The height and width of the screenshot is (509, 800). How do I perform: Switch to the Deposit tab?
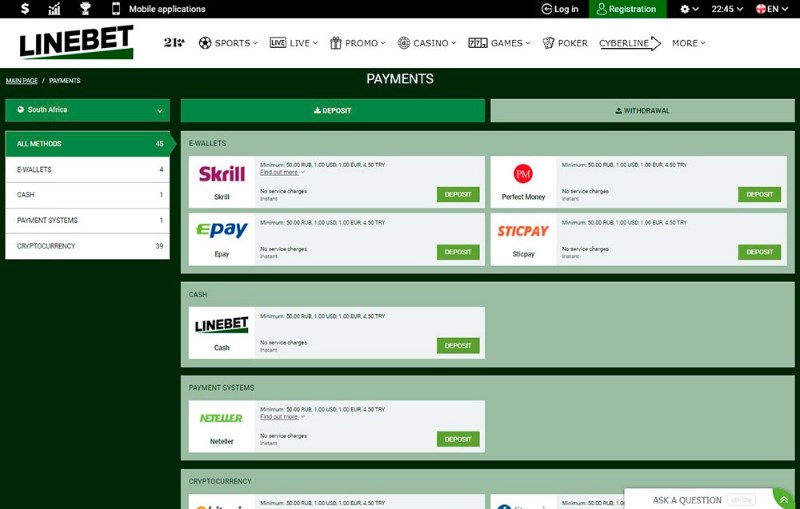(x=333, y=110)
